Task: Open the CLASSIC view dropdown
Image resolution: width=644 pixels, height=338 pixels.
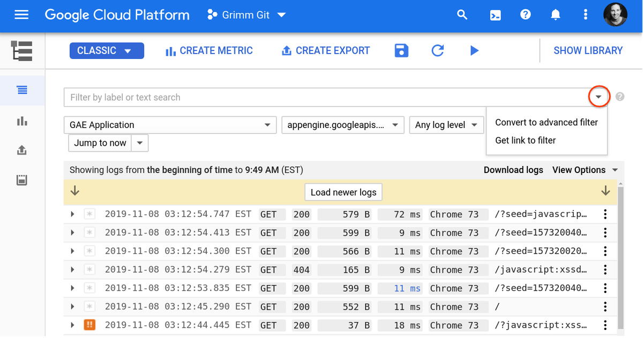Action: 107,51
